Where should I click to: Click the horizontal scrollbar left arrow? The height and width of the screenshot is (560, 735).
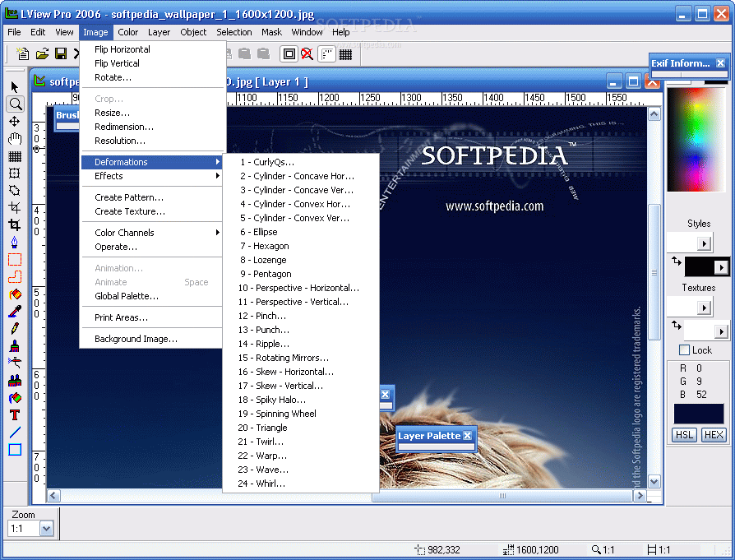coord(53,496)
